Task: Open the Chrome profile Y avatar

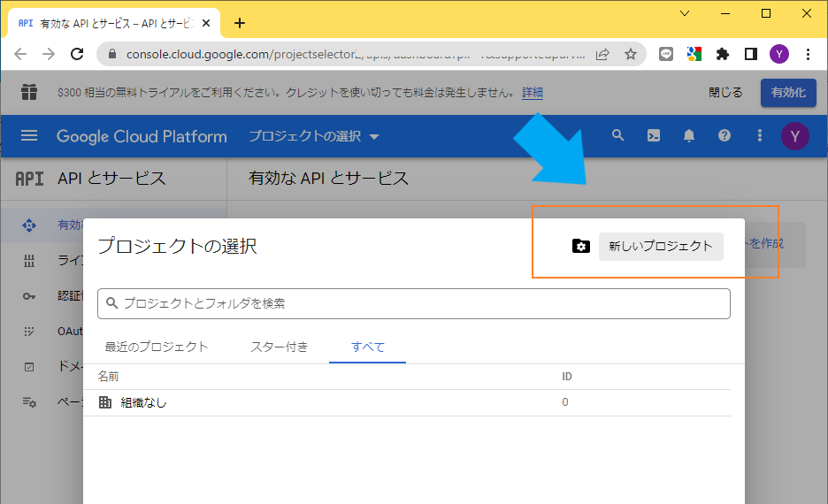Action: (778, 54)
